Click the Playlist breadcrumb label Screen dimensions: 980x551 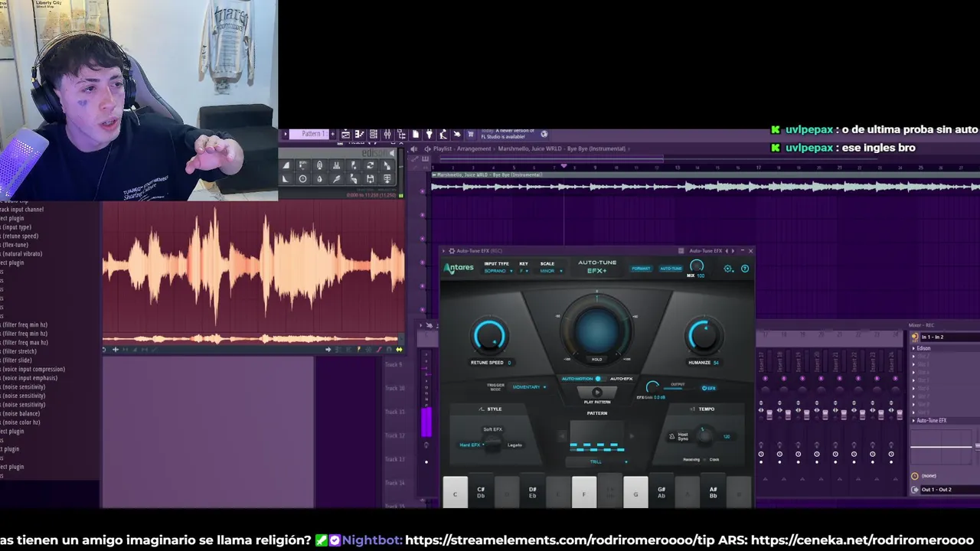click(x=443, y=148)
